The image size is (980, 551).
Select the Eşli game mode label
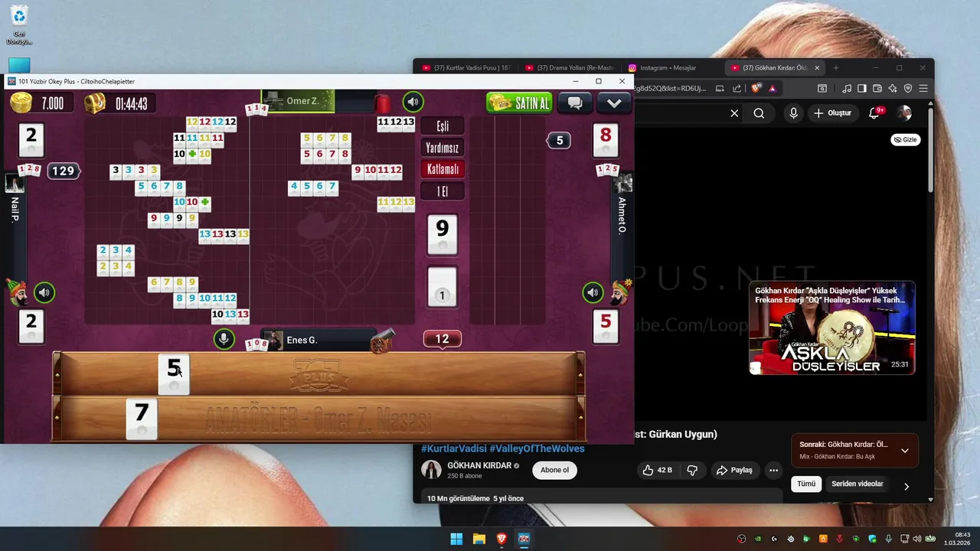tap(443, 126)
